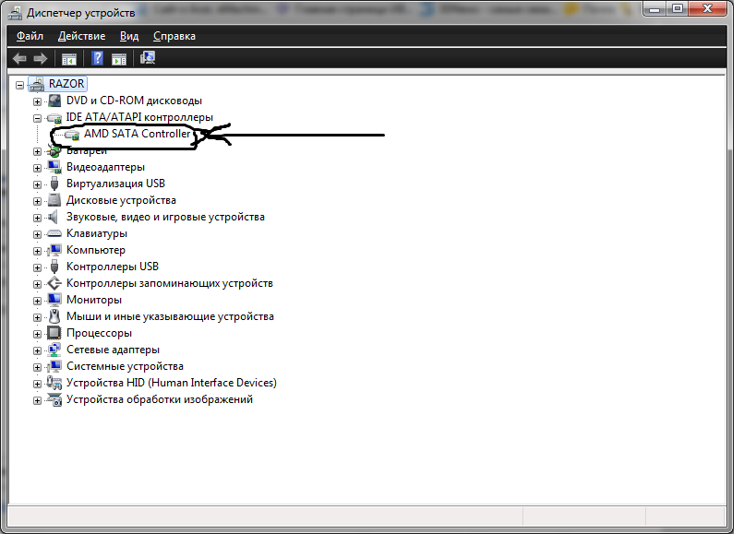
Task: Click the HID devices icon
Action: pos(54,383)
